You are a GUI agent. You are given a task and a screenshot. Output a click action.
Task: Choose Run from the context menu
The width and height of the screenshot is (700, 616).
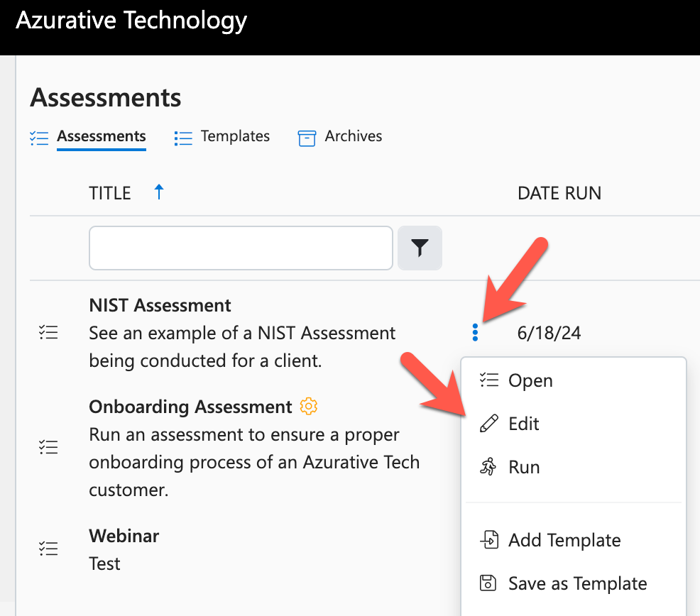pos(574,467)
